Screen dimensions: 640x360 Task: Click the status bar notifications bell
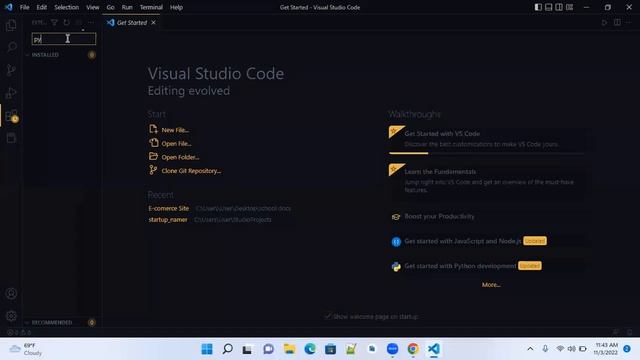tap(630, 332)
